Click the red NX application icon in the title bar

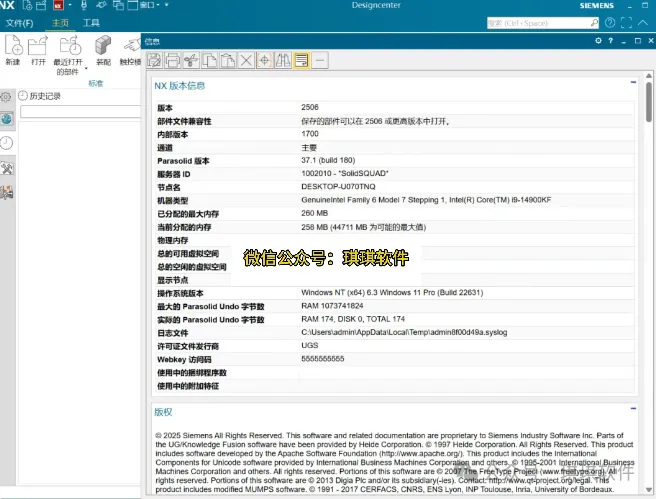58,5
